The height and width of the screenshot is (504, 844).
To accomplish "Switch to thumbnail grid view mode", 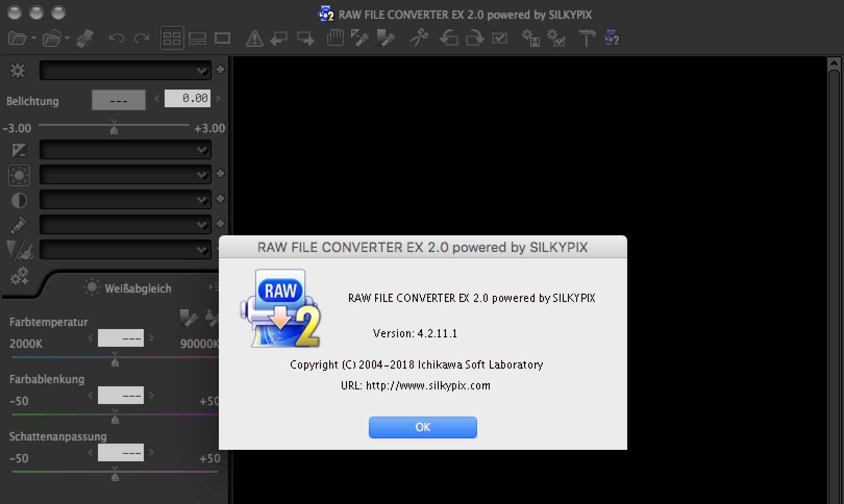I will point(172,39).
